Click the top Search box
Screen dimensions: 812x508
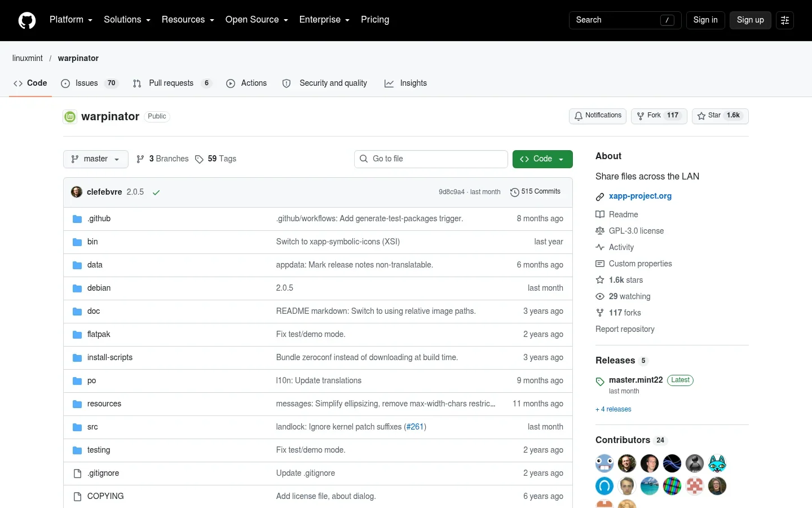point(625,20)
